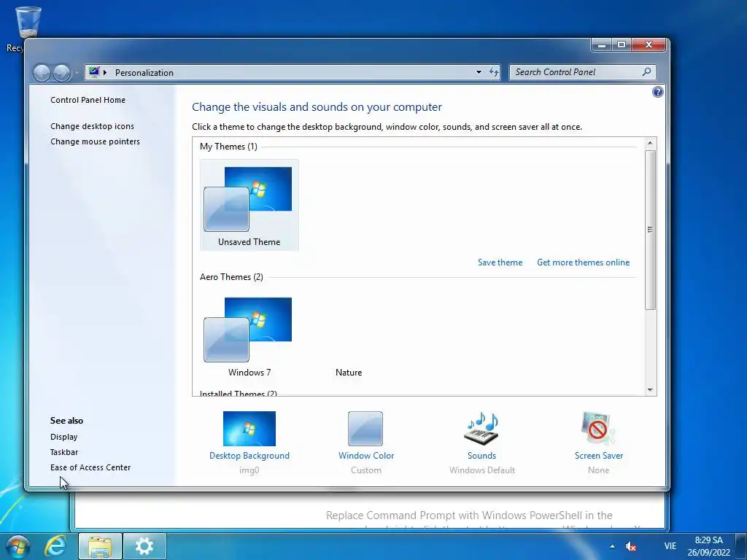The width and height of the screenshot is (747, 560).
Task: Click the Save theme link
Action: click(500, 262)
